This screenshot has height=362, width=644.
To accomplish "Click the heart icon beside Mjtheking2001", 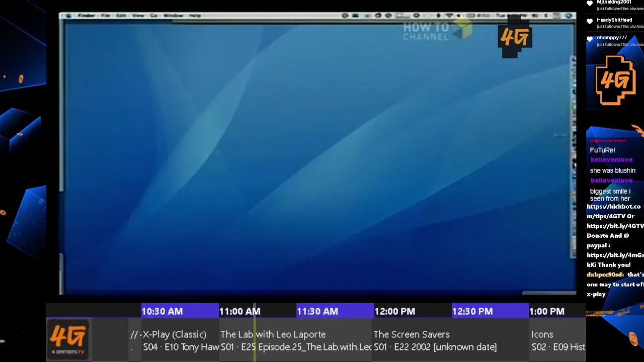I will pos(590,4).
